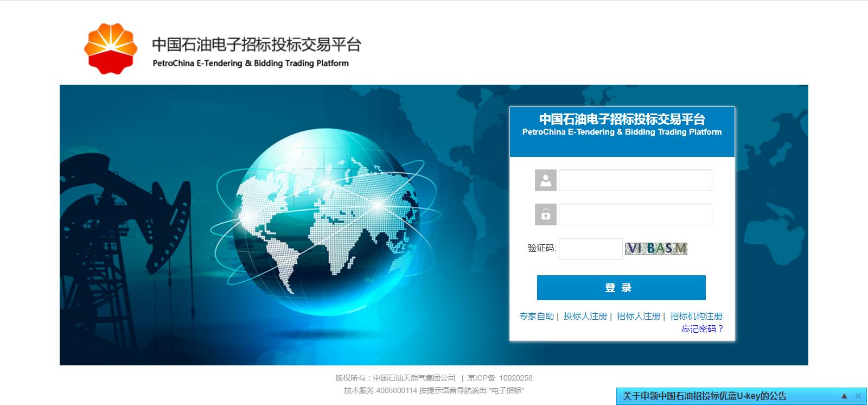Focus the username input field
868x405 pixels.
pos(635,180)
